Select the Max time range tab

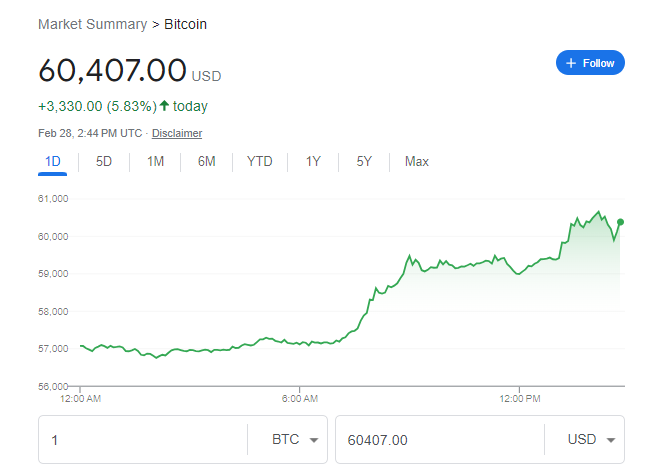(417, 161)
